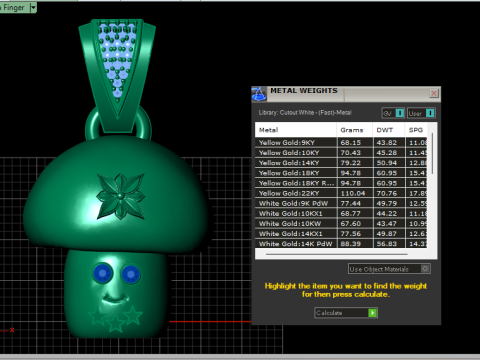Image resolution: width=480 pixels, height=360 pixels.
Task: Click the pave-set pendant bail
Action: [117, 75]
